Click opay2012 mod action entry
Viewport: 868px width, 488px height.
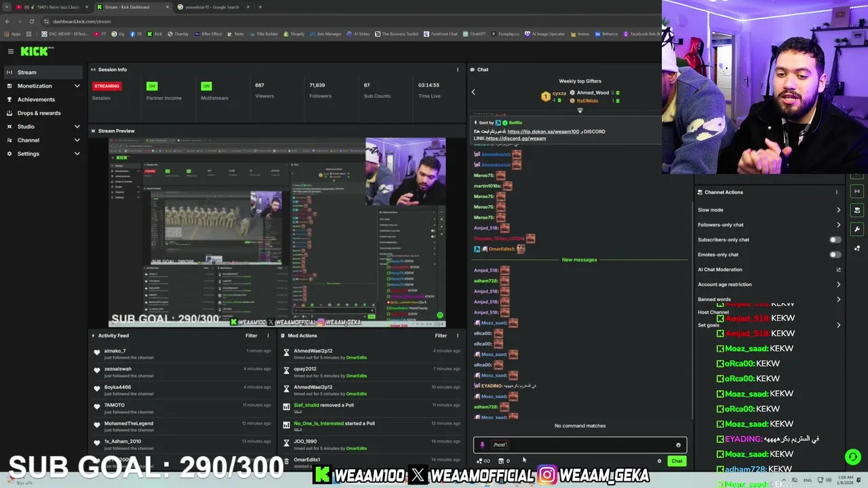tap(372, 371)
